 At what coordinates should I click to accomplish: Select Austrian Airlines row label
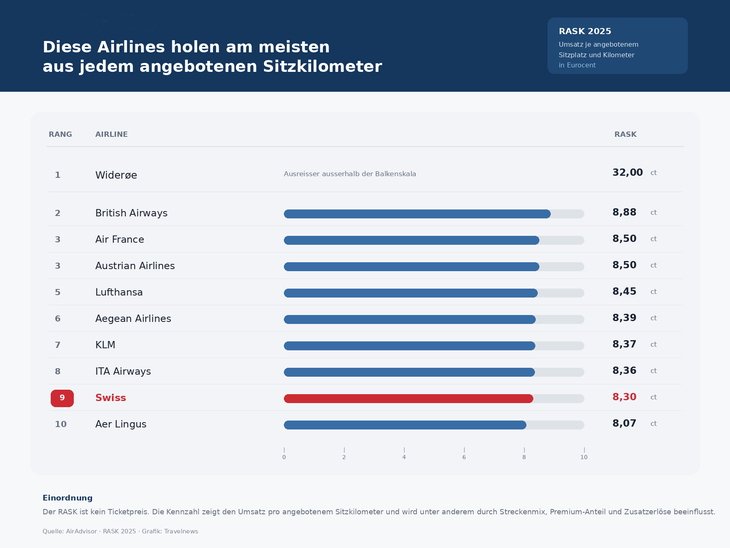pyautogui.click(x=135, y=266)
